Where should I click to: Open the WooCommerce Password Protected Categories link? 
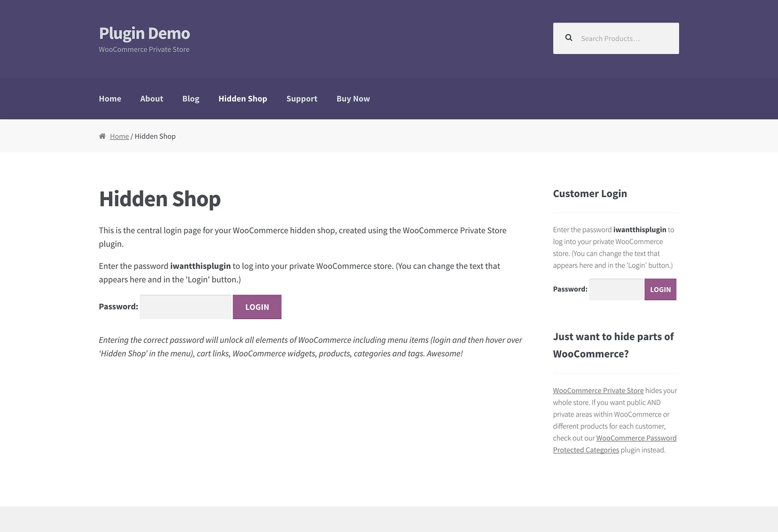tap(636, 438)
